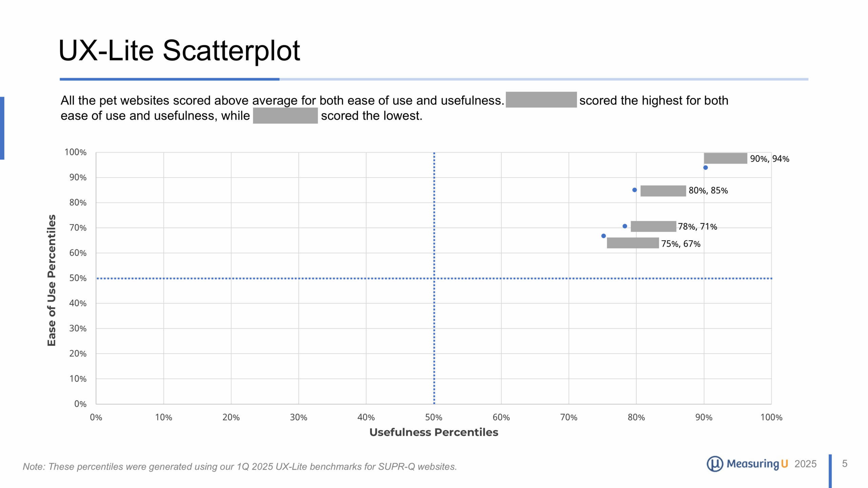Click the "90%, 94%" data label text
868x488 pixels.
click(x=769, y=159)
